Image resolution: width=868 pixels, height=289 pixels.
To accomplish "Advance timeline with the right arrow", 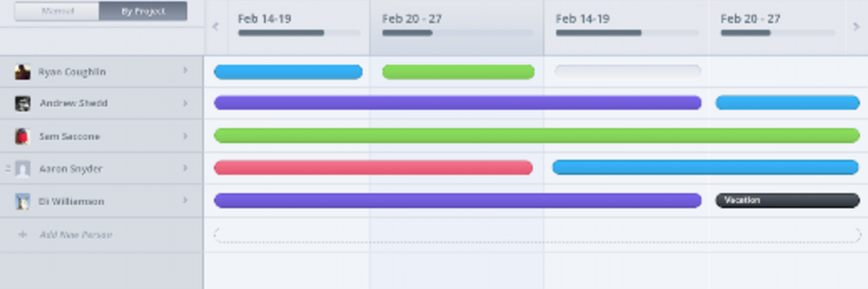I will 856,26.
